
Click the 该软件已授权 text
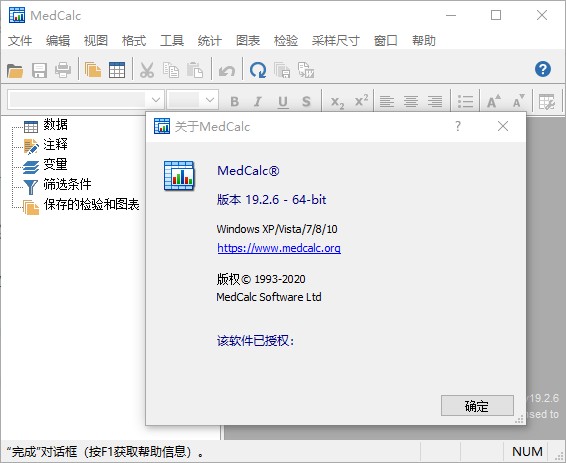pos(256,341)
